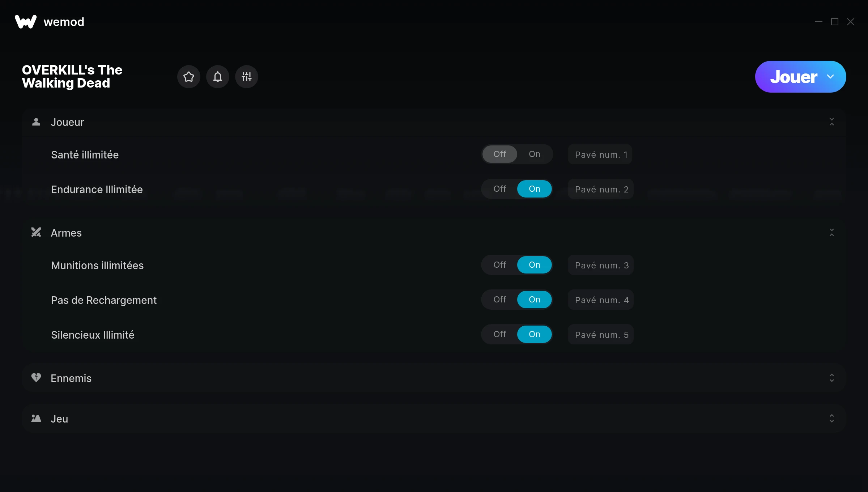Image resolution: width=868 pixels, height=492 pixels.
Task: Disable Pas de Rechargement cheat
Action: coord(500,300)
